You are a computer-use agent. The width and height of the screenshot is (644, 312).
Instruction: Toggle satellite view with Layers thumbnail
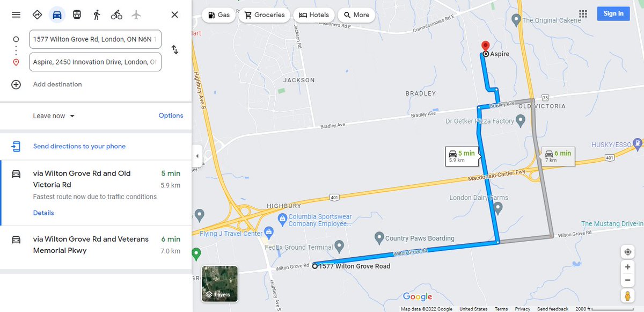219,284
